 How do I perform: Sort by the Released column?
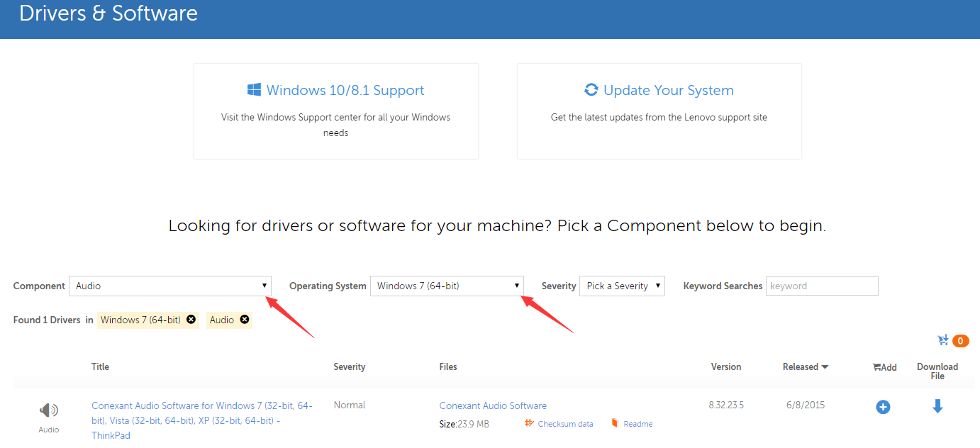806,366
